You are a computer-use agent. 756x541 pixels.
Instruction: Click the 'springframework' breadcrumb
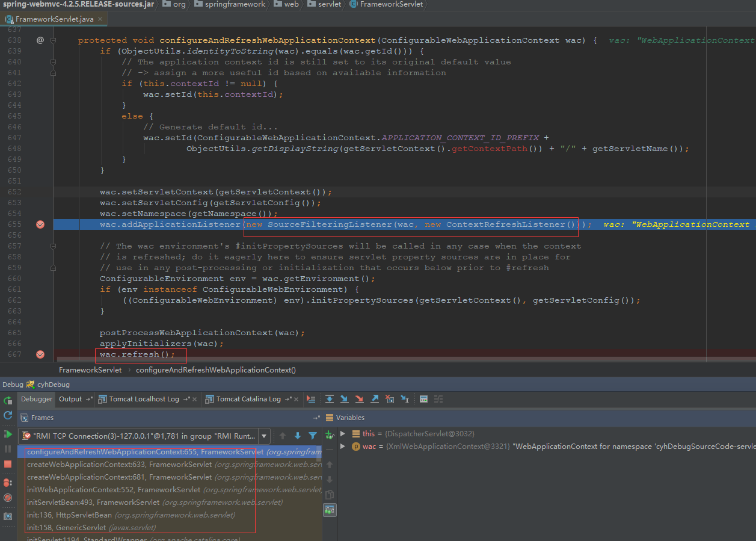tap(230, 4)
